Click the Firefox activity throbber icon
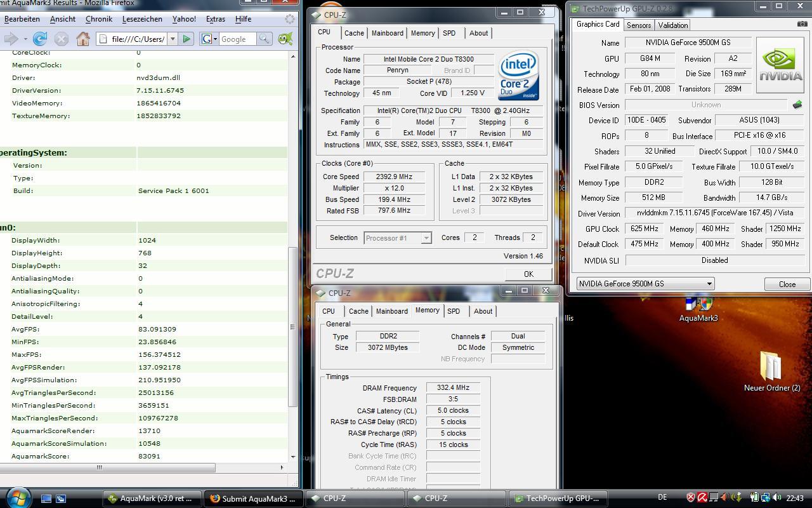Viewport: 812px width, 508px height. [x=289, y=19]
